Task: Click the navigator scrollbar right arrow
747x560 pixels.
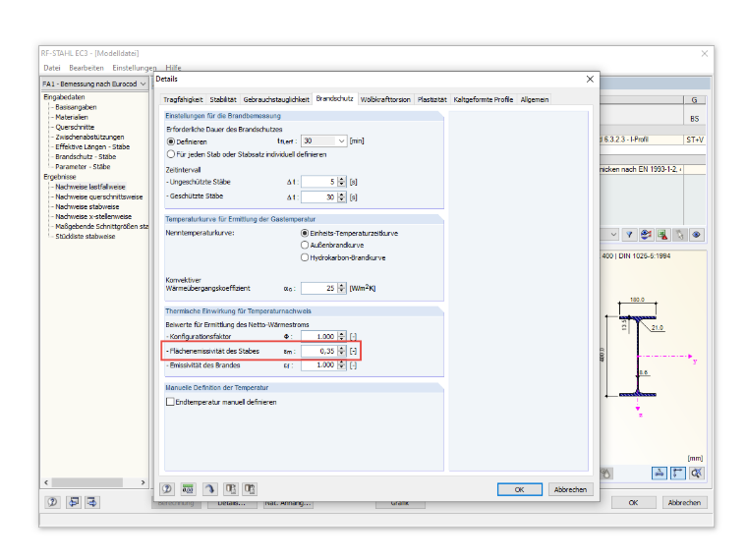Action: (x=143, y=482)
